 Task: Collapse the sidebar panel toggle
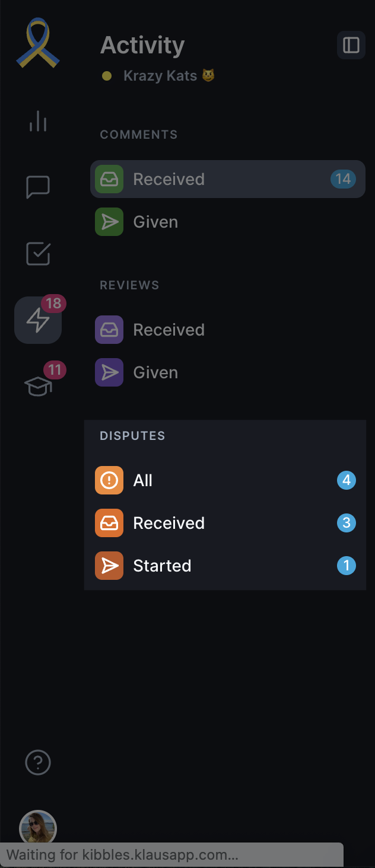tap(351, 45)
